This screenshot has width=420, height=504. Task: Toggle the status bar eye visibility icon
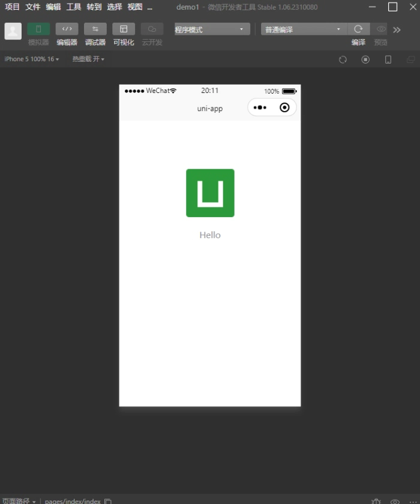click(395, 501)
